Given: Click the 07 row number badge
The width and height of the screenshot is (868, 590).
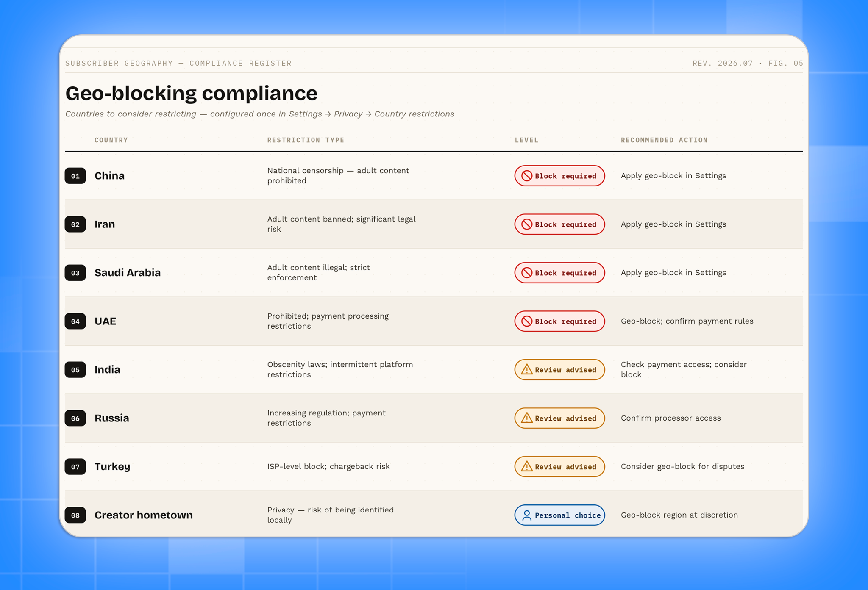Looking at the screenshot, I should pos(75,467).
